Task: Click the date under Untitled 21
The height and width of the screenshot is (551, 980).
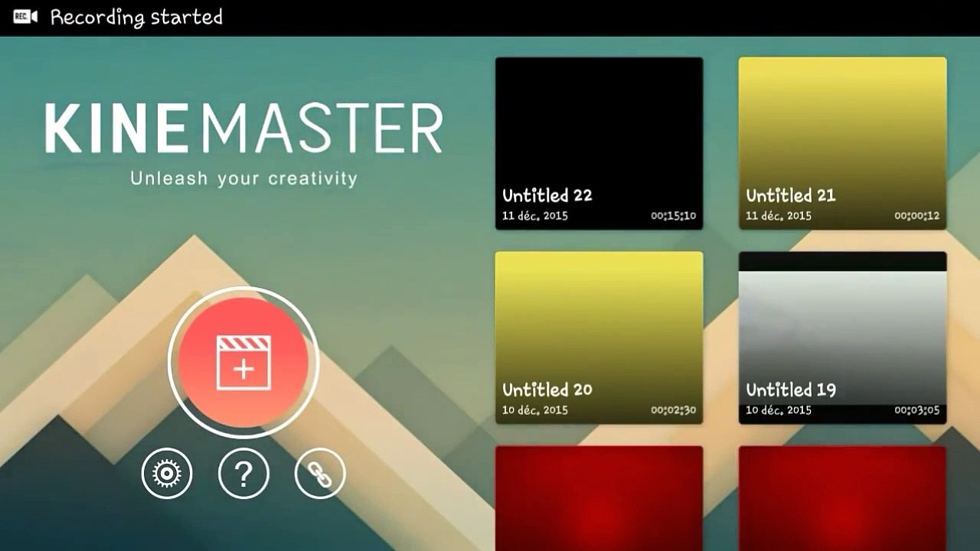Action: click(779, 216)
